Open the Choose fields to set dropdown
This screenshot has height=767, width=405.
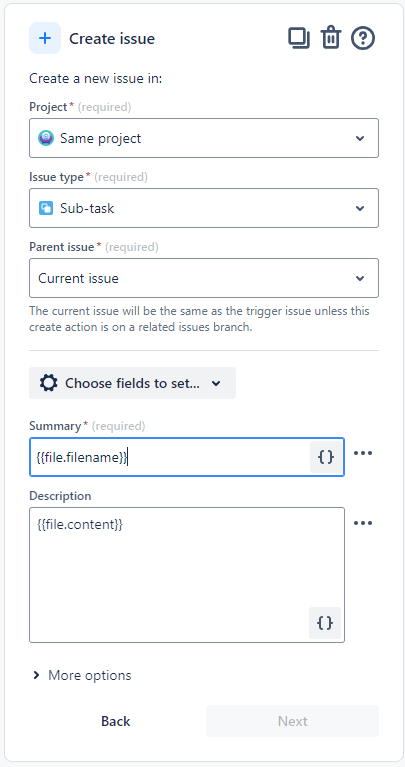(133, 383)
